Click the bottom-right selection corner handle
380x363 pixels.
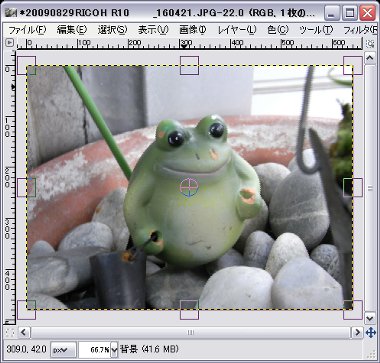click(x=353, y=310)
